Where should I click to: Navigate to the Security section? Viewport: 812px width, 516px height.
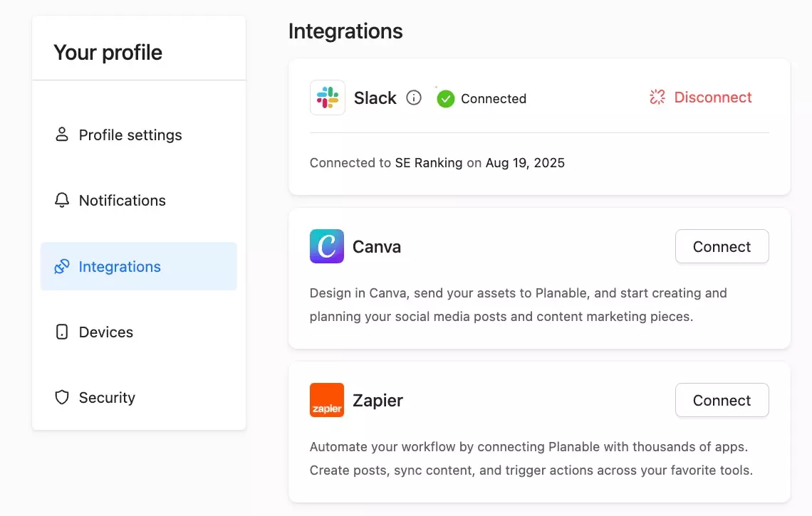[139, 397]
